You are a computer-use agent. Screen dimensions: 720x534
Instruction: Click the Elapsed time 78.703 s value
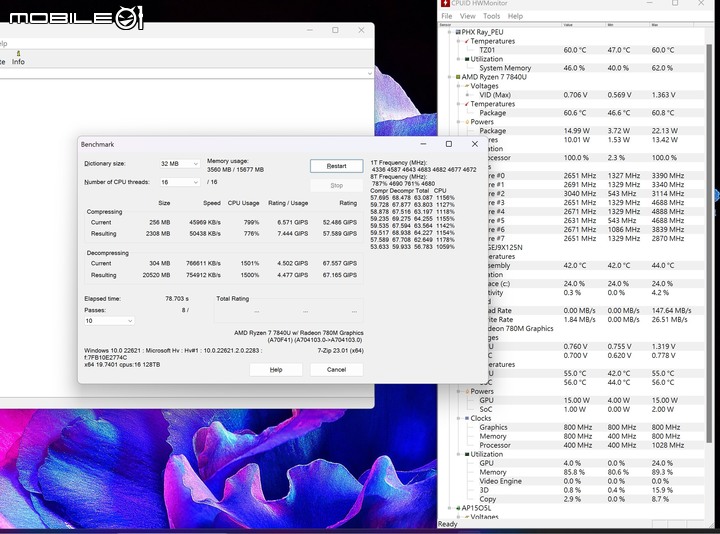pos(177,298)
